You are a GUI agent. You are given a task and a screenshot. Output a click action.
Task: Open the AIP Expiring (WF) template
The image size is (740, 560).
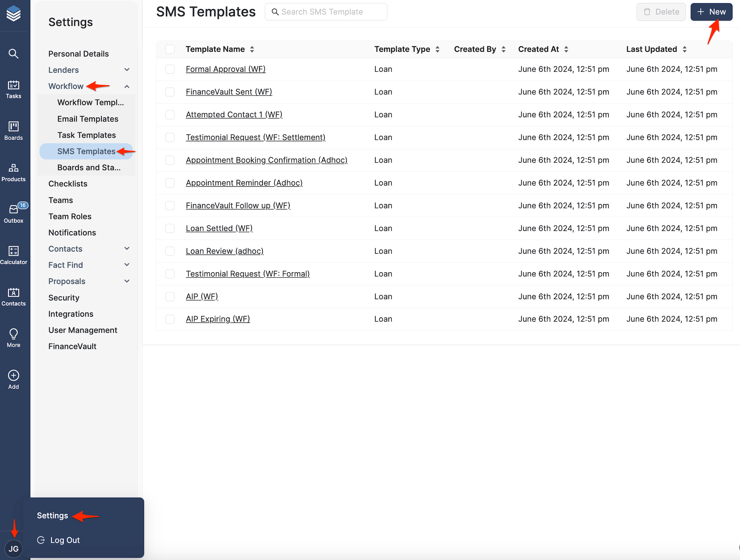217,319
